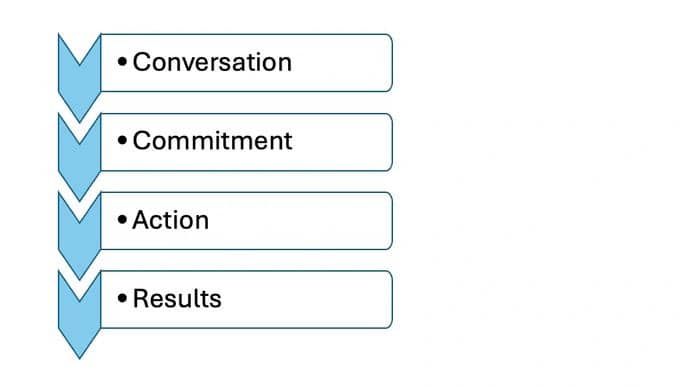686x386 pixels.
Task: Click the arrow tip between Conversation and Commitment
Action: 79,116
